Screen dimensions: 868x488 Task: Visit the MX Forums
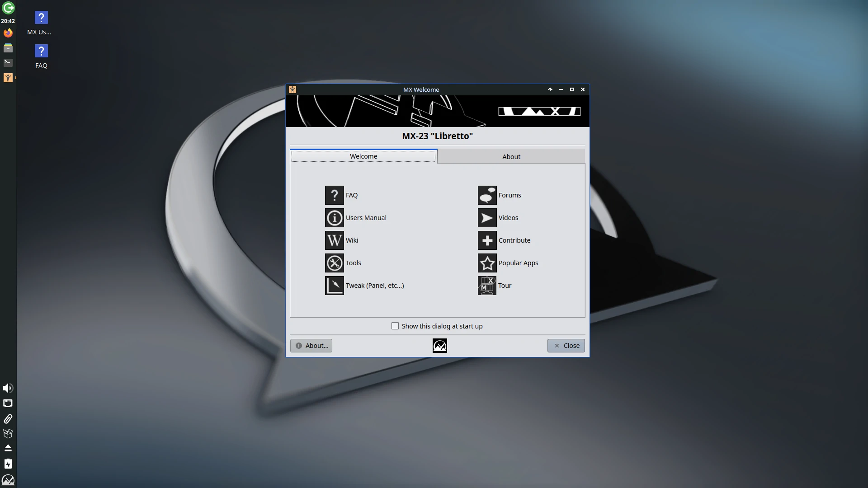(x=500, y=195)
